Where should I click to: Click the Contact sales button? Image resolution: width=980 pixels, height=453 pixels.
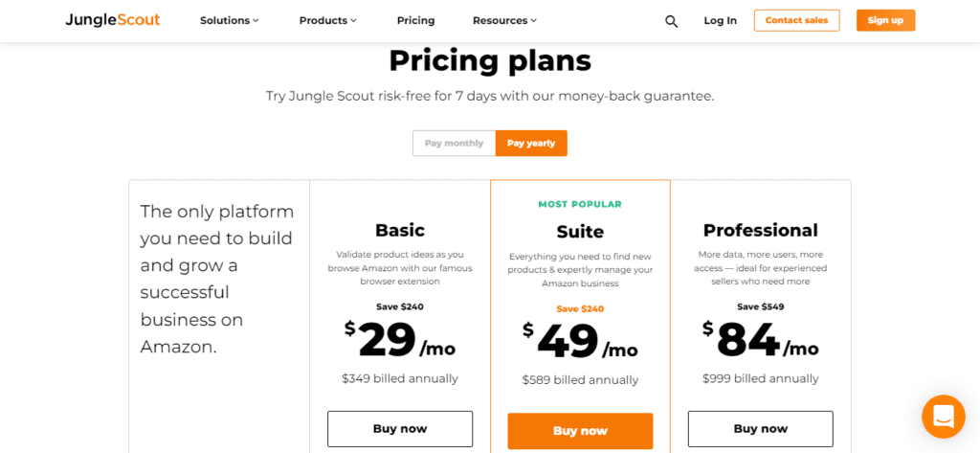797,21
